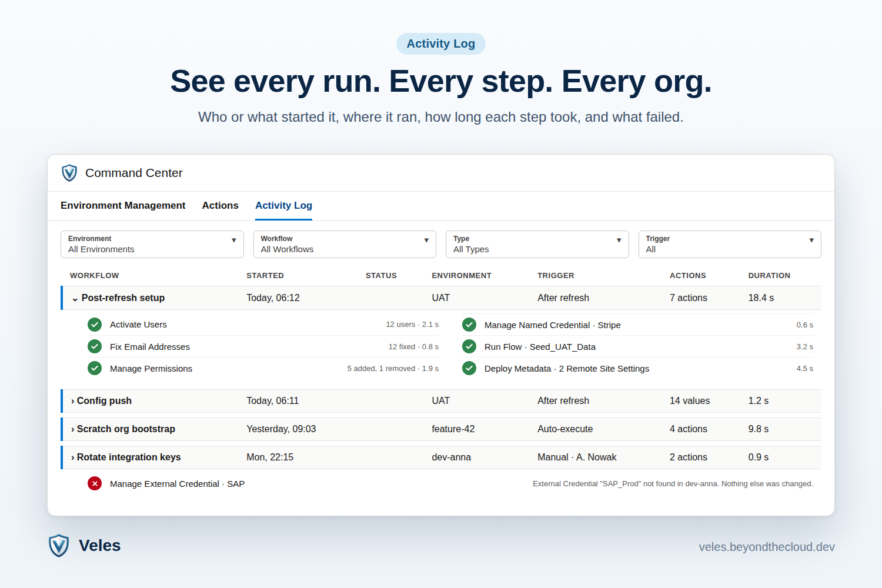This screenshot has width=882, height=588.
Task: Click the Activity Log pill badge
Action: (441, 44)
